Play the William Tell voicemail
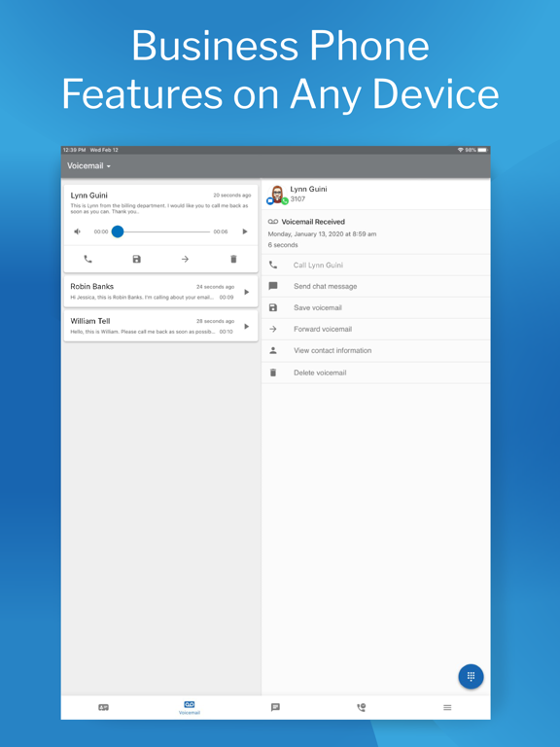The image size is (560, 747). tap(246, 327)
